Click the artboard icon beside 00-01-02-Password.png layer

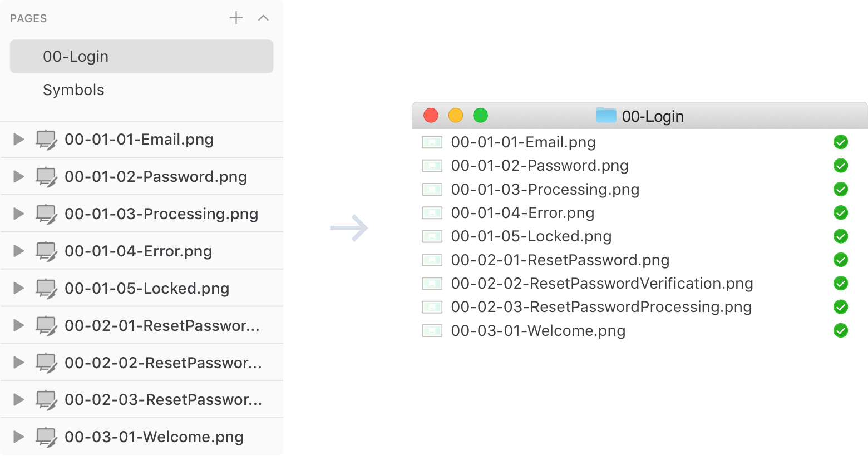pos(46,177)
